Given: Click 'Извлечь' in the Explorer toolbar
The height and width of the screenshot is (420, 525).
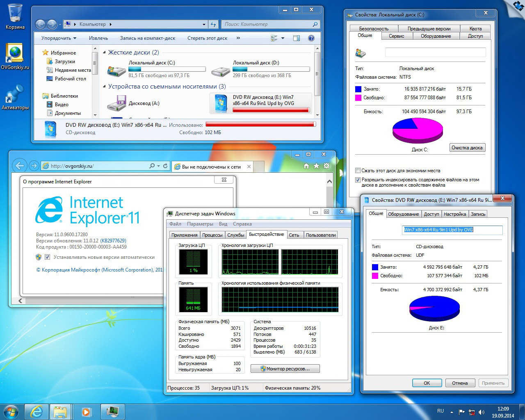Looking at the screenshot, I should click(x=98, y=38).
